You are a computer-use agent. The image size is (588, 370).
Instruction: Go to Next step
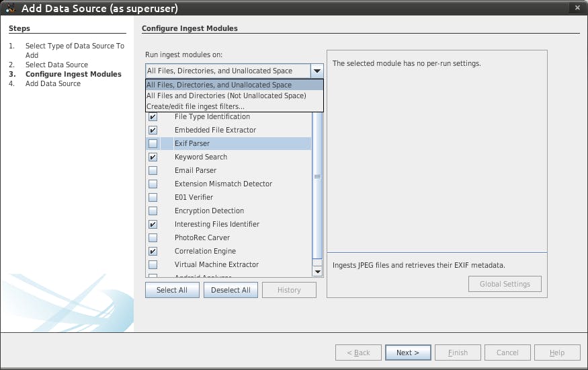(408, 353)
